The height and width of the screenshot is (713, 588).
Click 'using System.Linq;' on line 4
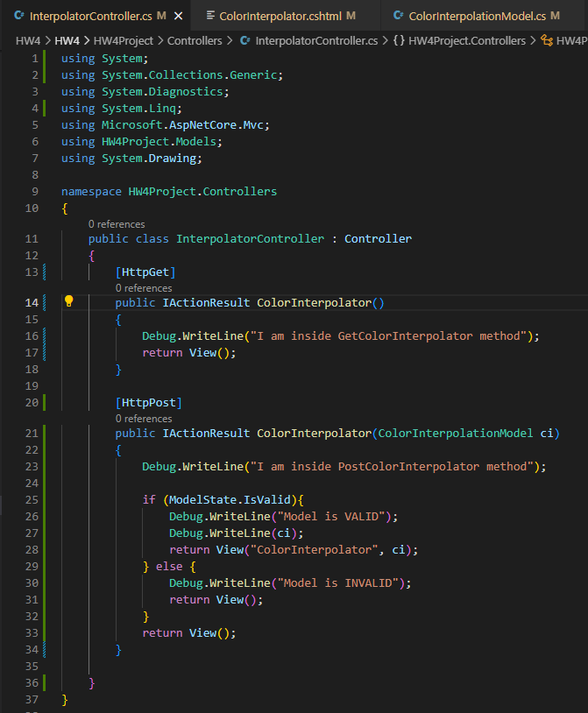pyautogui.click(x=122, y=109)
